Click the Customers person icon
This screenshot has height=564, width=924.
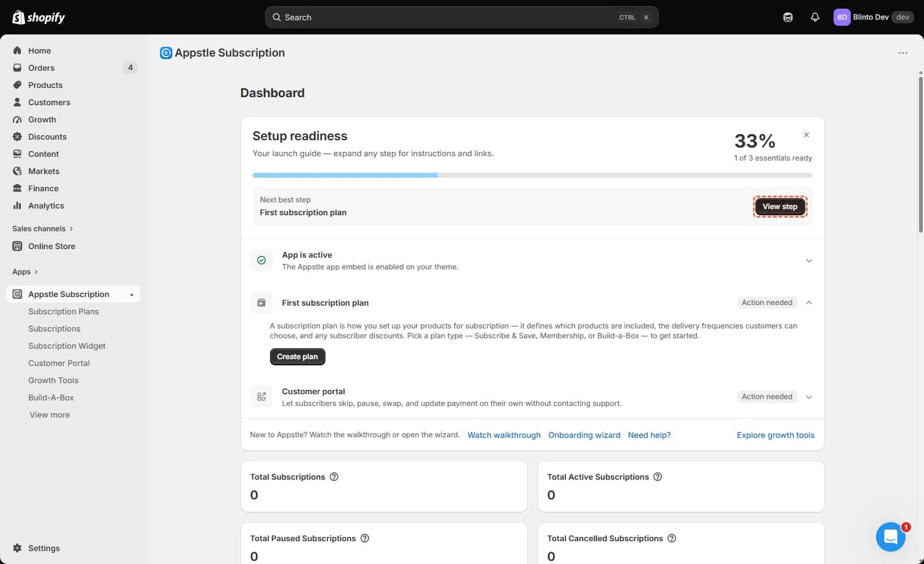tap(17, 102)
